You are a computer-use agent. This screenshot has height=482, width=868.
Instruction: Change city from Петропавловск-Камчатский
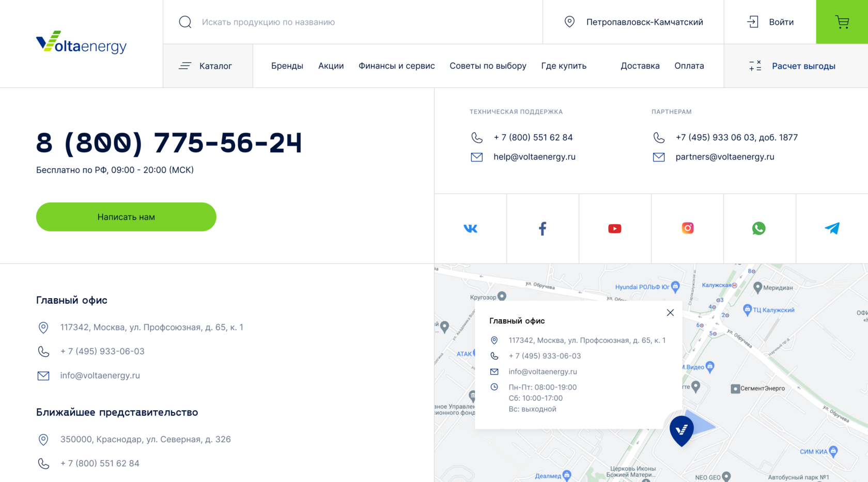click(x=644, y=22)
